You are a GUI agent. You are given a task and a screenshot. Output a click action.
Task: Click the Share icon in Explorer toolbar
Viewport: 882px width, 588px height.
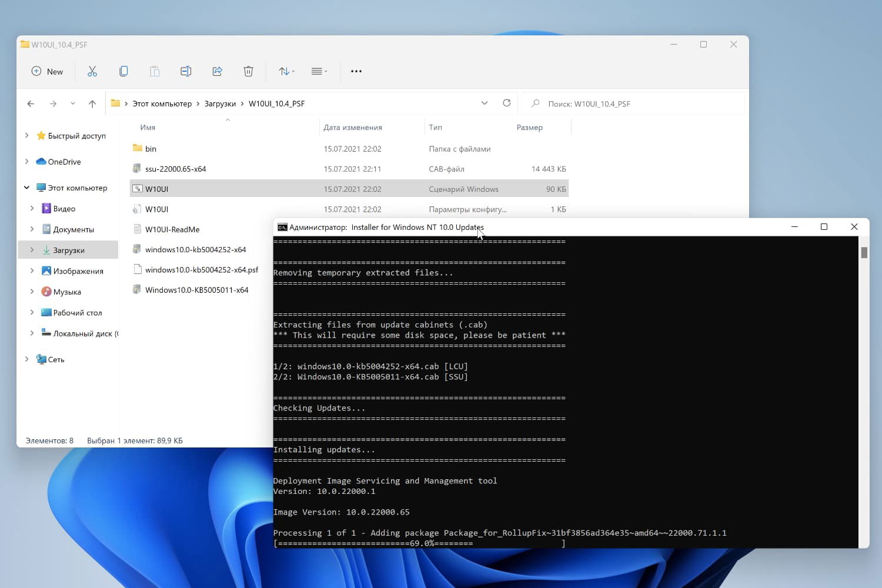217,71
